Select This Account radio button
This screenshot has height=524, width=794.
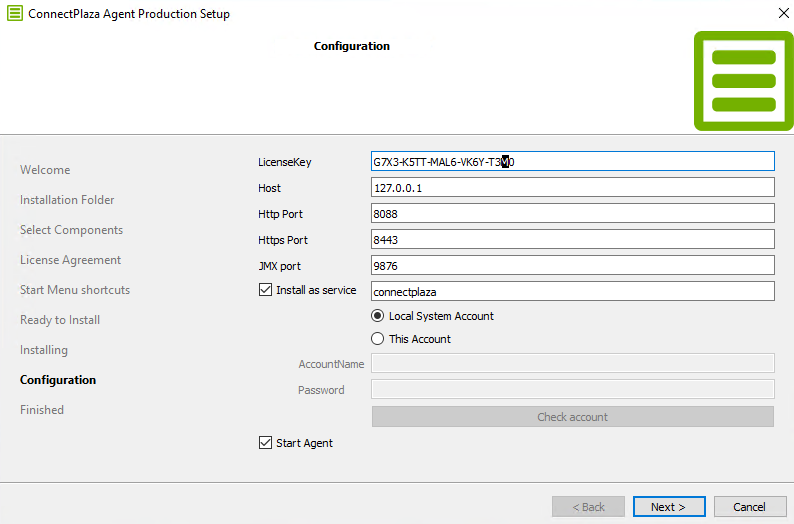click(x=377, y=339)
